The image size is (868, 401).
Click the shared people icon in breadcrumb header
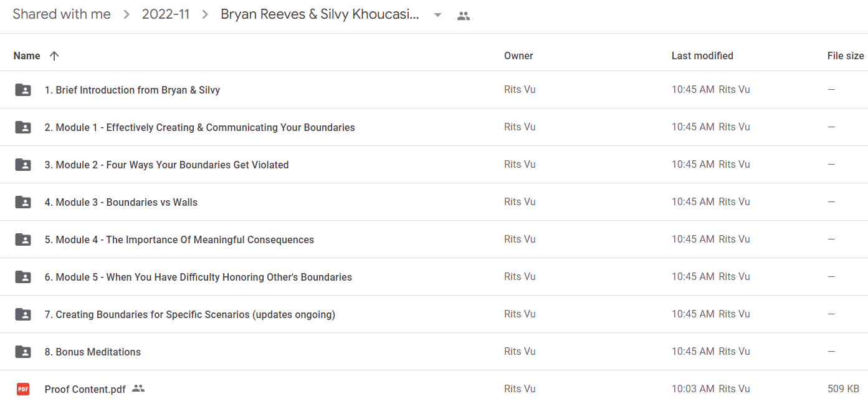(x=463, y=16)
